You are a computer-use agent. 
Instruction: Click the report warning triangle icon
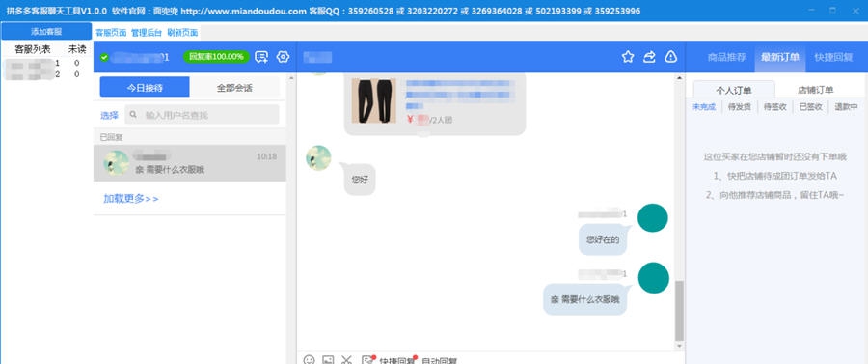(671, 57)
